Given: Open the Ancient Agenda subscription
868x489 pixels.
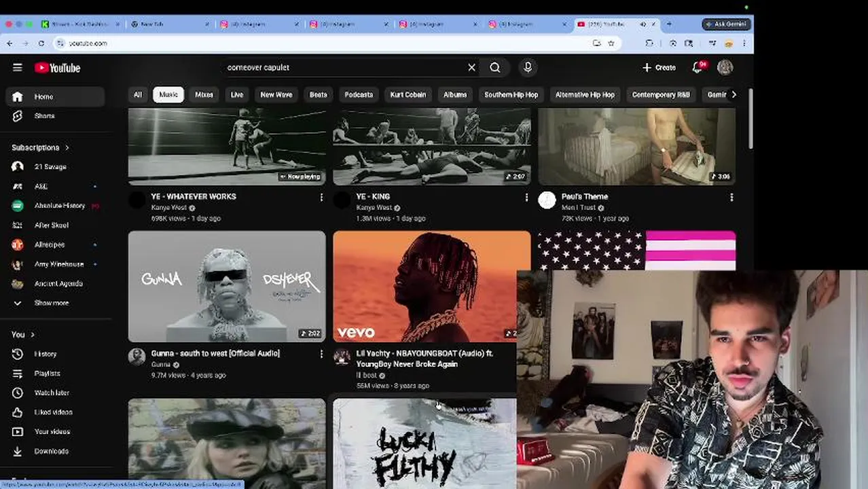Looking at the screenshot, I should click(56, 283).
